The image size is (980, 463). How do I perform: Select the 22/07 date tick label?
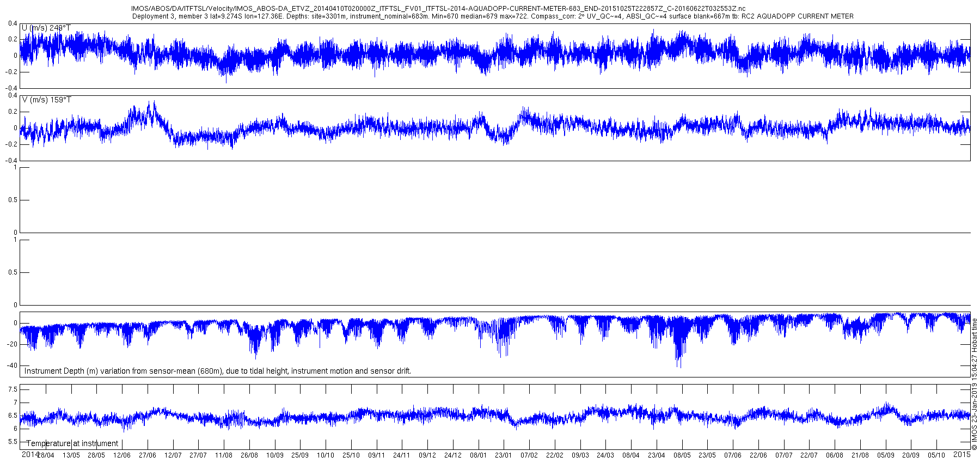(x=809, y=455)
